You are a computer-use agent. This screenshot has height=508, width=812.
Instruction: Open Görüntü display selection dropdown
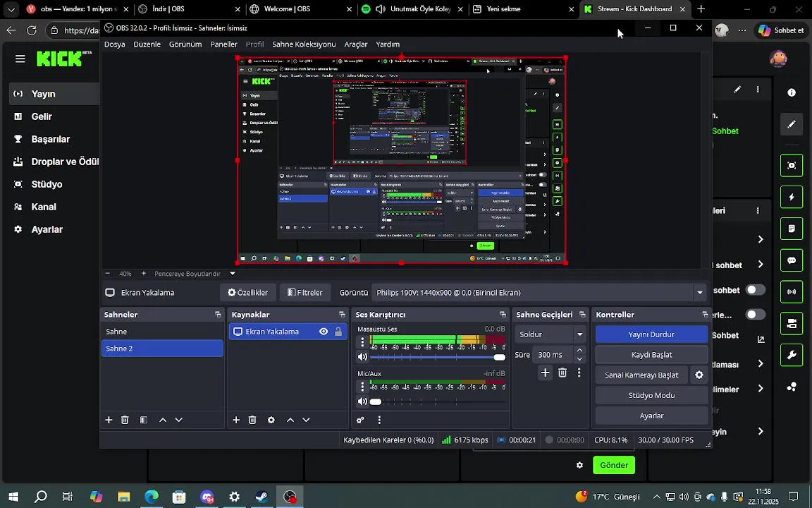(539, 293)
